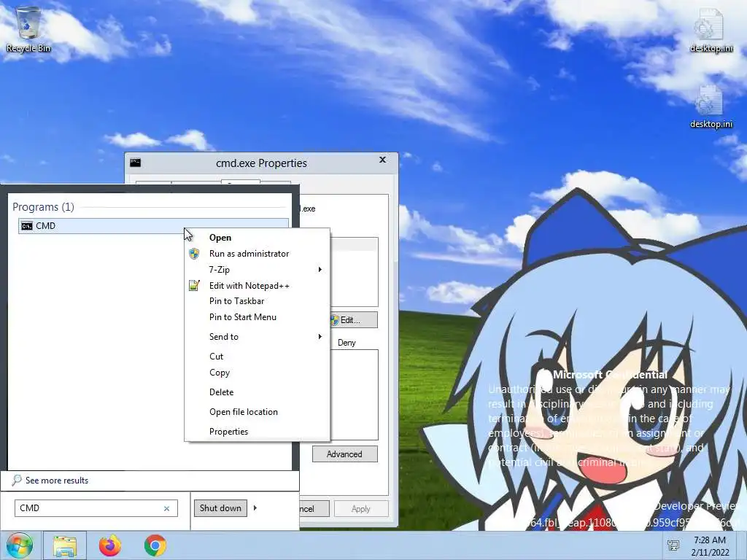This screenshot has width=747, height=560.
Task: Click the Advanced button in Properties
Action: tap(345, 454)
